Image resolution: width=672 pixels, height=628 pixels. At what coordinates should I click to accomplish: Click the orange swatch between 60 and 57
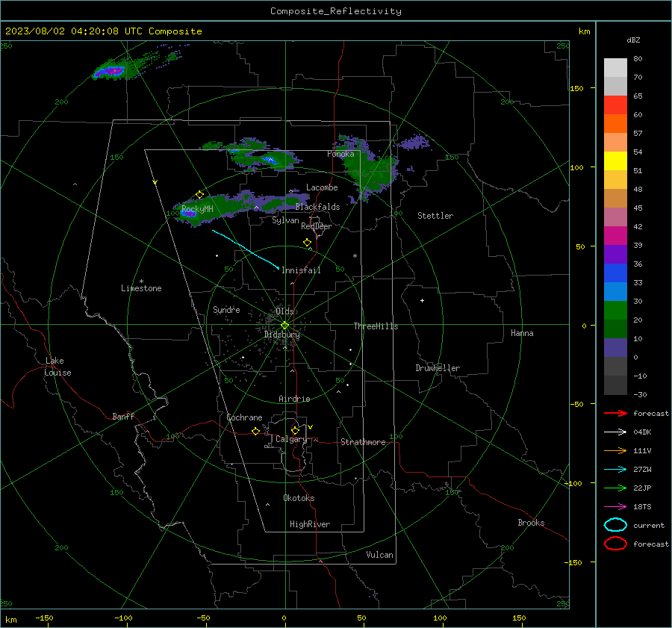615,123
